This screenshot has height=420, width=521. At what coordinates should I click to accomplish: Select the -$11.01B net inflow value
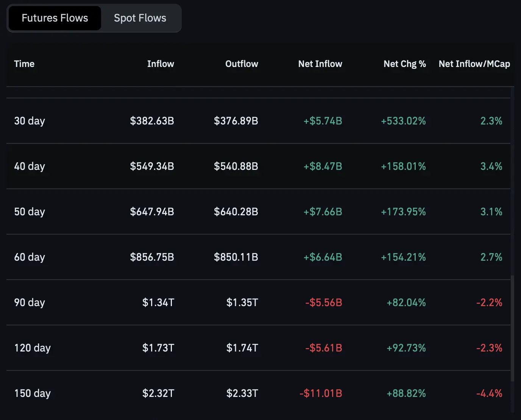(x=320, y=393)
